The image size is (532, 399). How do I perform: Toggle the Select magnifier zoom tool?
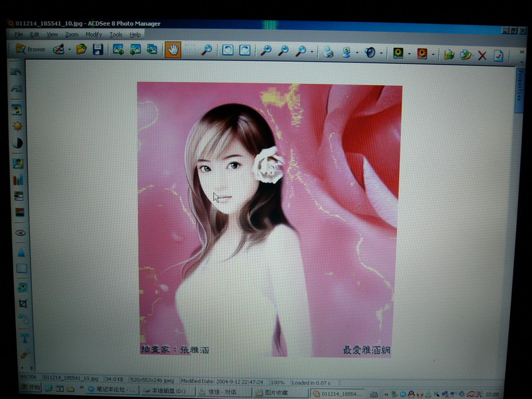click(206, 50)
